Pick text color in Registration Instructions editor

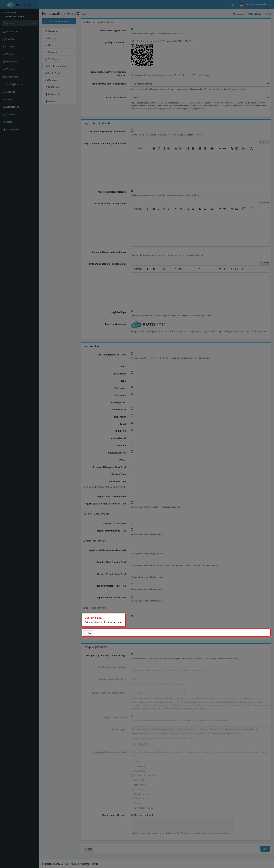point(176,149)
